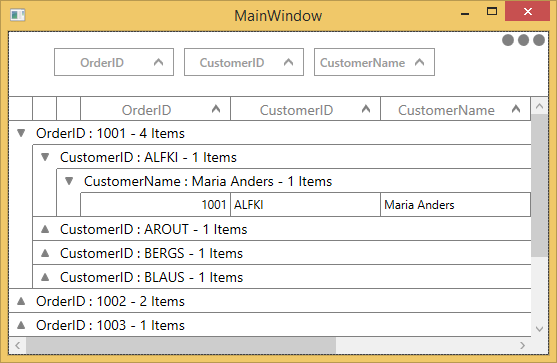Click the 'CustomerID : ALFKI - 1 Items' caption

tap(148, 157)
